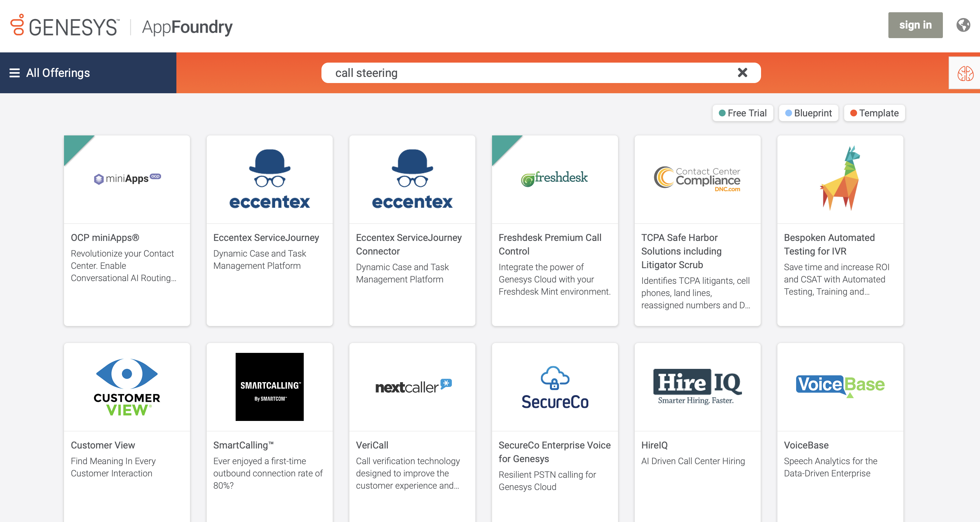Open Freshdesk Premium Call Control title
Image resolution: width=980 pixels, height=522 pixels.
tap(550, 244)
